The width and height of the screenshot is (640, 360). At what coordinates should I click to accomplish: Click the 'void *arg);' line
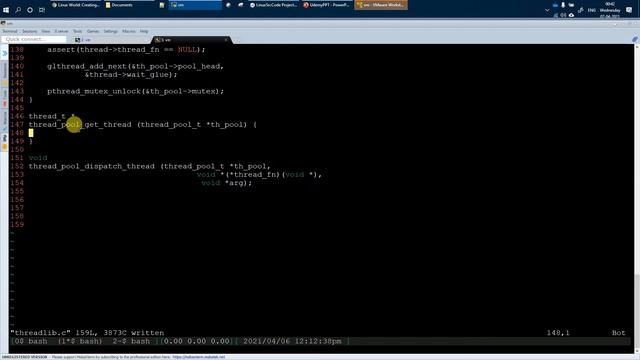point(227,183)
